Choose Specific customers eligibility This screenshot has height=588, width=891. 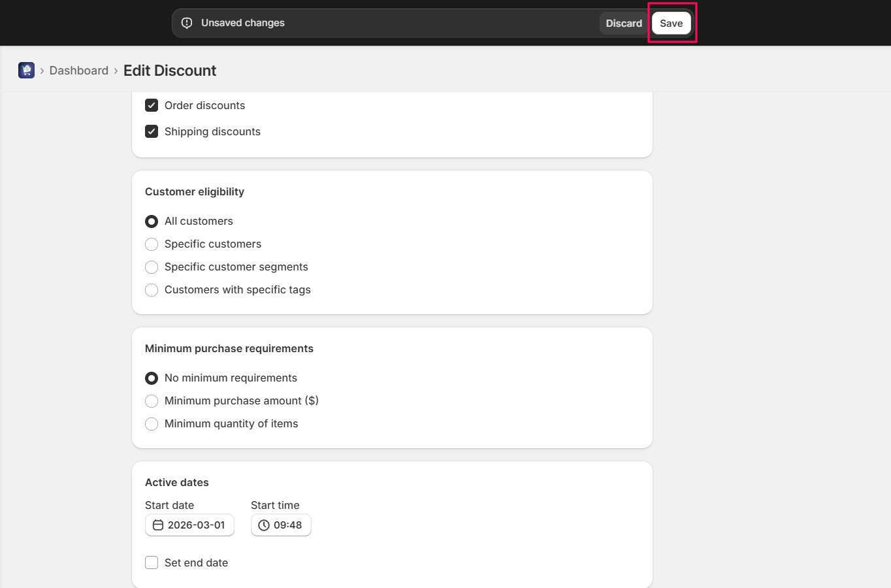[x=152, y=244]
